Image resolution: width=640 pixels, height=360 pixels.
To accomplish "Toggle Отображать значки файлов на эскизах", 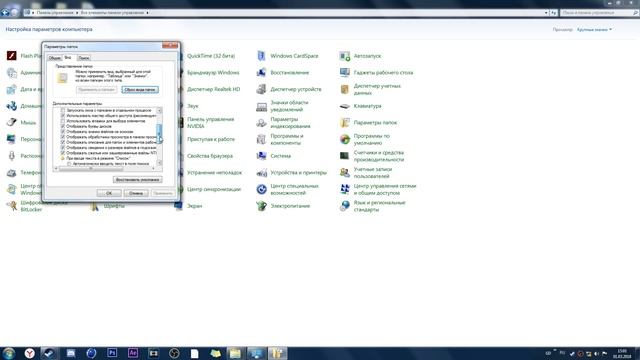I will pyautogui.click(x=63, y=132).
